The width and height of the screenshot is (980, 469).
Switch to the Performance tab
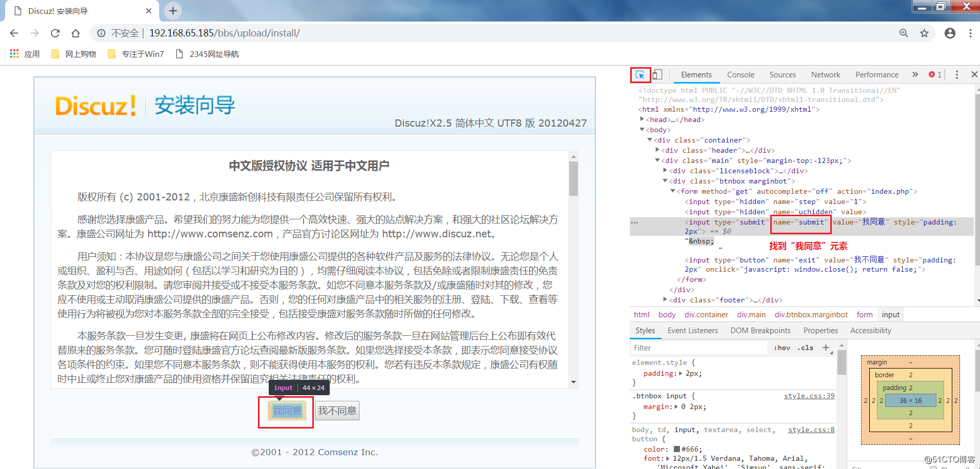click(x=876, y=75)
